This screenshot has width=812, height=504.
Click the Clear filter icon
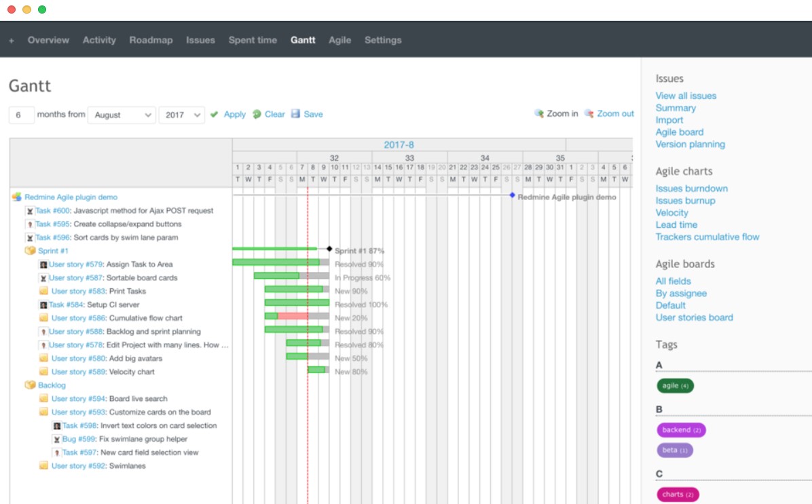(257, 115)
